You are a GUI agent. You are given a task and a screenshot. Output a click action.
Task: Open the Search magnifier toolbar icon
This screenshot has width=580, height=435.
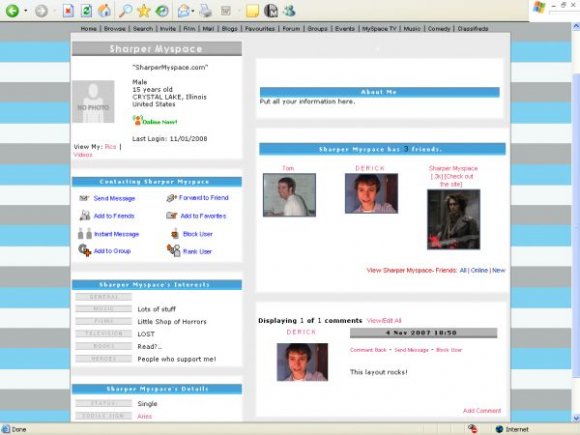125,11
